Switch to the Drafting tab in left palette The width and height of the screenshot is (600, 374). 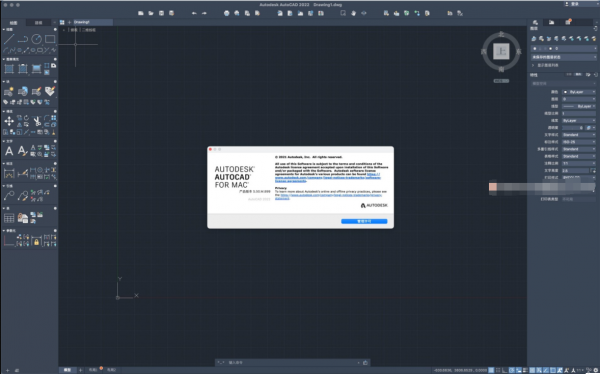[x=13, y=23]
